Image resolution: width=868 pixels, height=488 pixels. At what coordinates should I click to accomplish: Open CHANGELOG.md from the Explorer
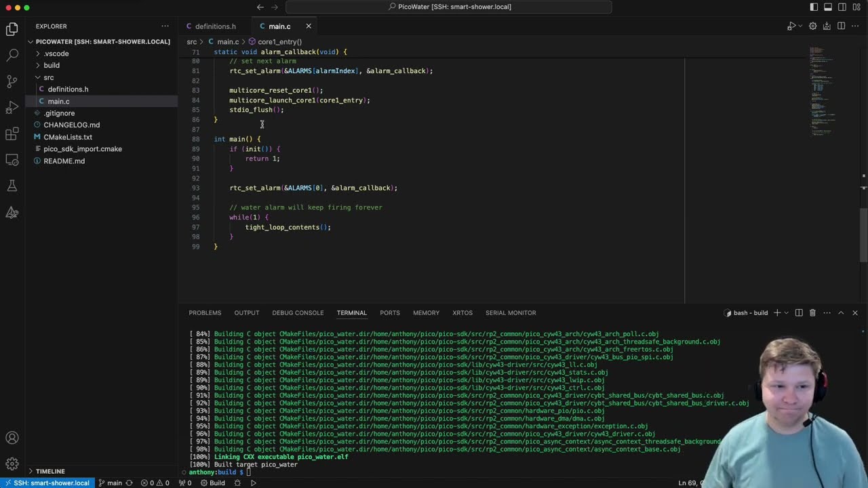pos(71,125)
